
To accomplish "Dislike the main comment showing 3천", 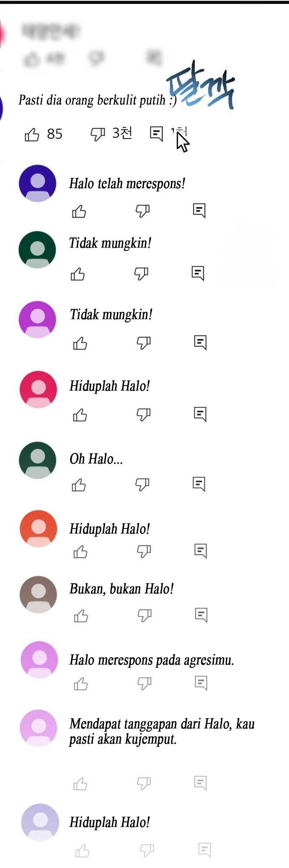I will click(x=98, y=134).
